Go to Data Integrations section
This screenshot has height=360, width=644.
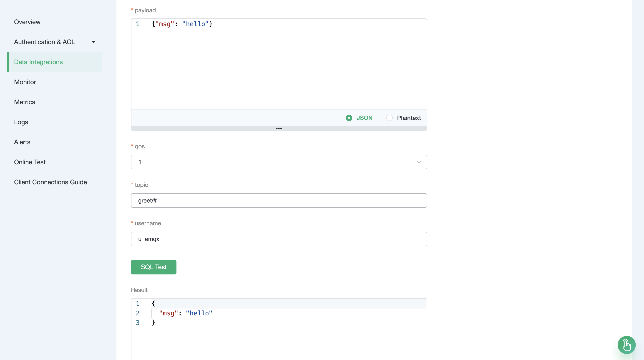38,62
